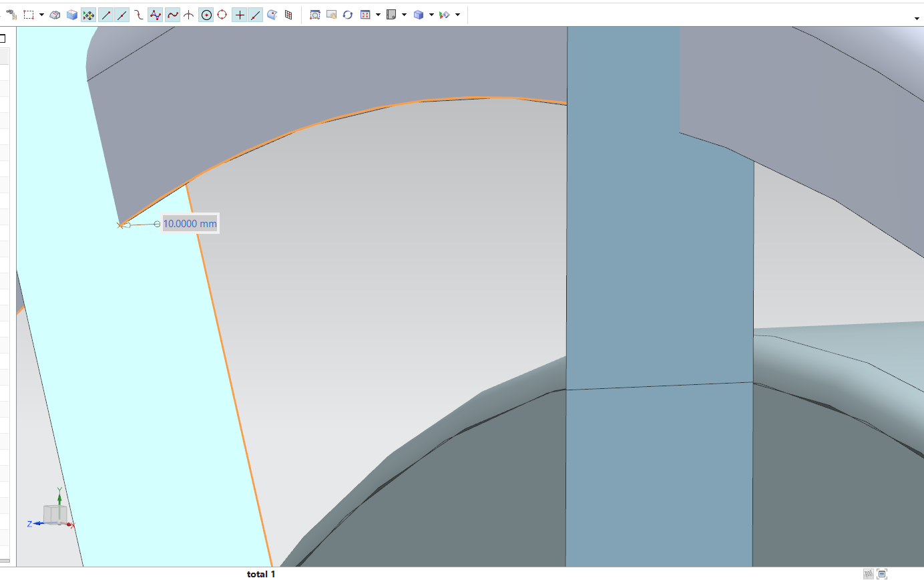Click the solid body selection cube icon
924x580 pixels.
[72, 15]
